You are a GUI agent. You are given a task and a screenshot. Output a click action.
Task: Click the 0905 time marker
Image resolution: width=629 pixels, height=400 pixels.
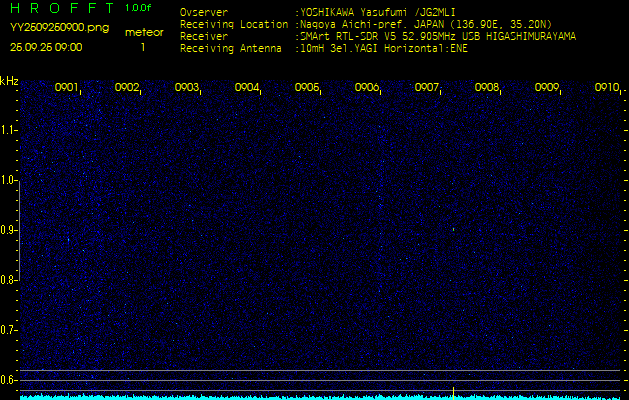click(x=306, y=87)
